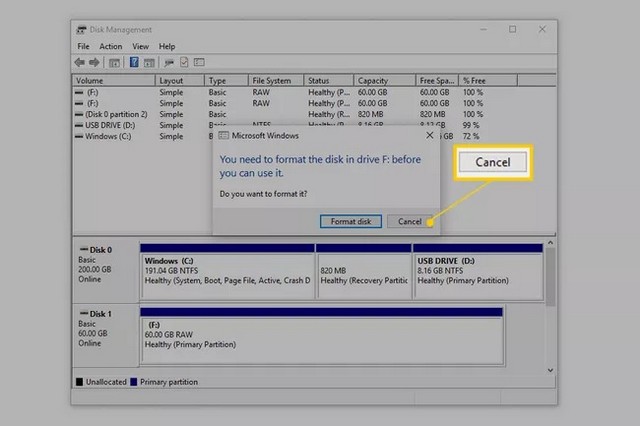Sort by the Capacity column header

384,80
